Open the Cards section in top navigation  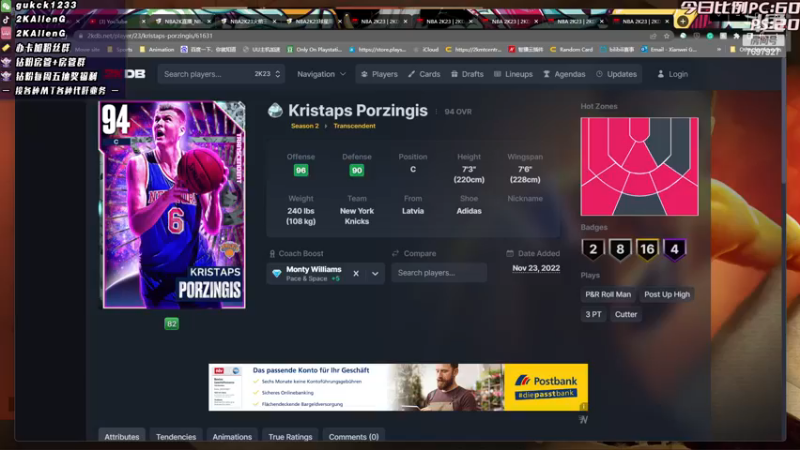pyautogui.click(x=424, y=74)
